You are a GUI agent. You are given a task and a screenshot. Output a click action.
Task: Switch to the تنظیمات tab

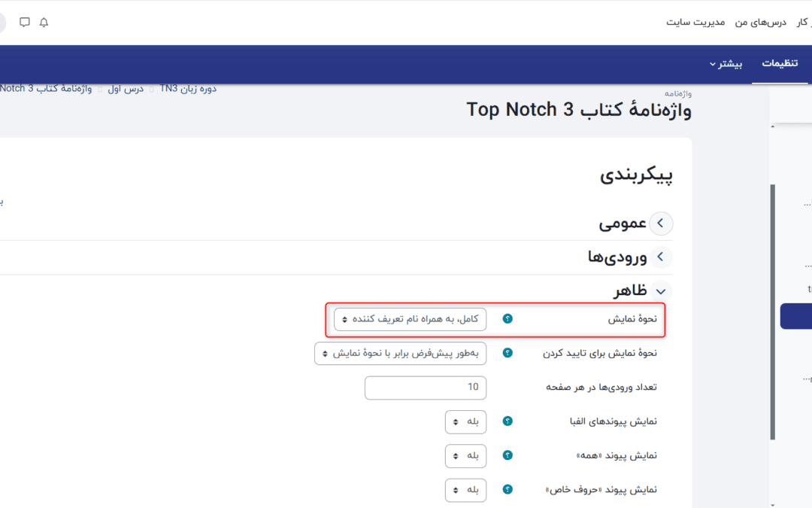click(x=780, y=63)
